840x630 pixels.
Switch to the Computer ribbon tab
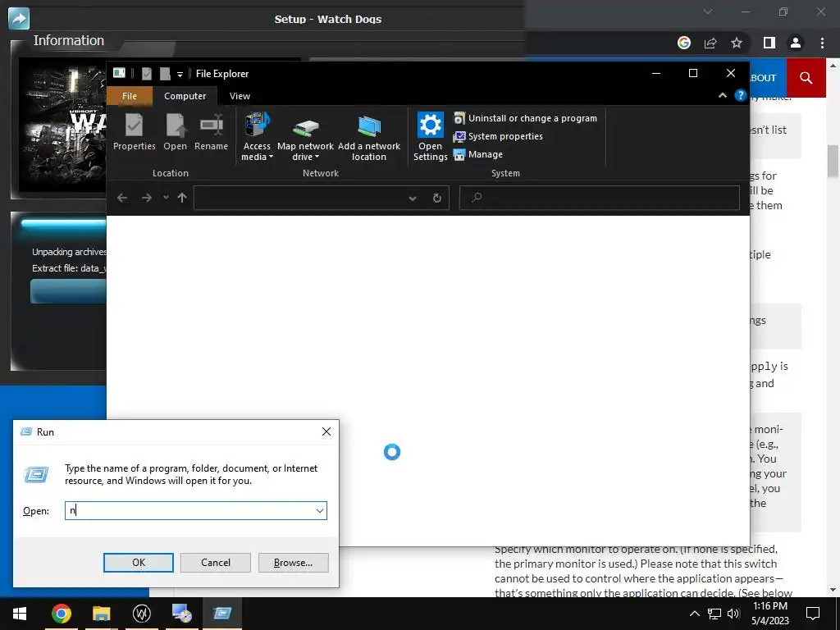185,96
